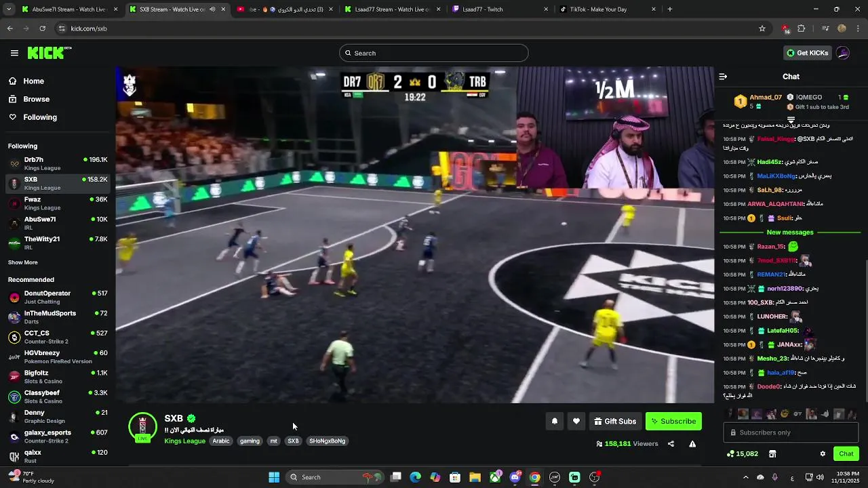Open Kings League category link
The height and width of the screenshot is (488, 868).
(x=184, y=441)
